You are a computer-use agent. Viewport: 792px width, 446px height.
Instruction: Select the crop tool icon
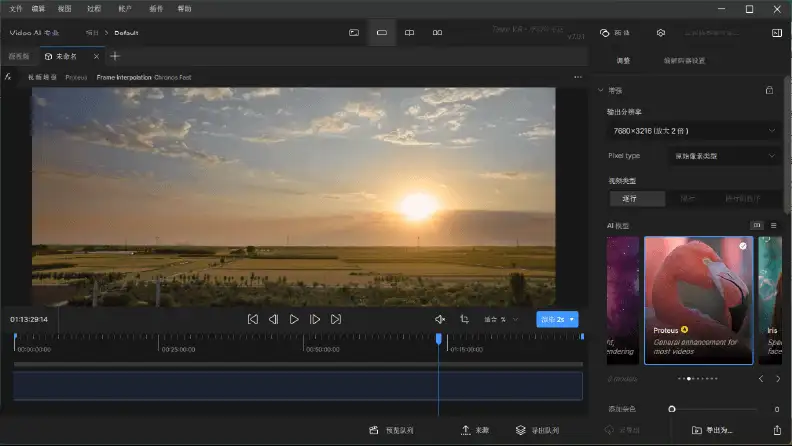464,319
